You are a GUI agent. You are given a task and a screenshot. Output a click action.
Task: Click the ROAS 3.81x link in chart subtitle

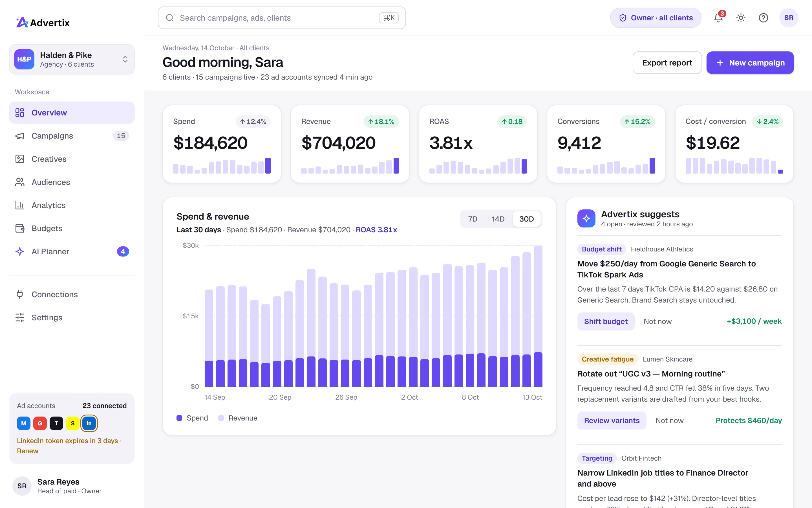pyautogui.click(x=376, y=230)
